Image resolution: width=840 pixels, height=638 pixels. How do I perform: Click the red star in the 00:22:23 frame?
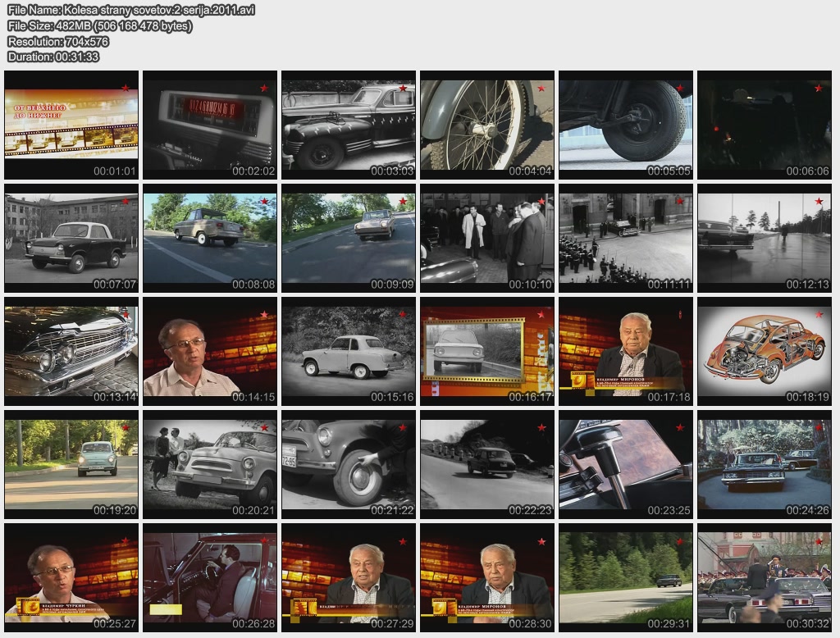(541, 427)
